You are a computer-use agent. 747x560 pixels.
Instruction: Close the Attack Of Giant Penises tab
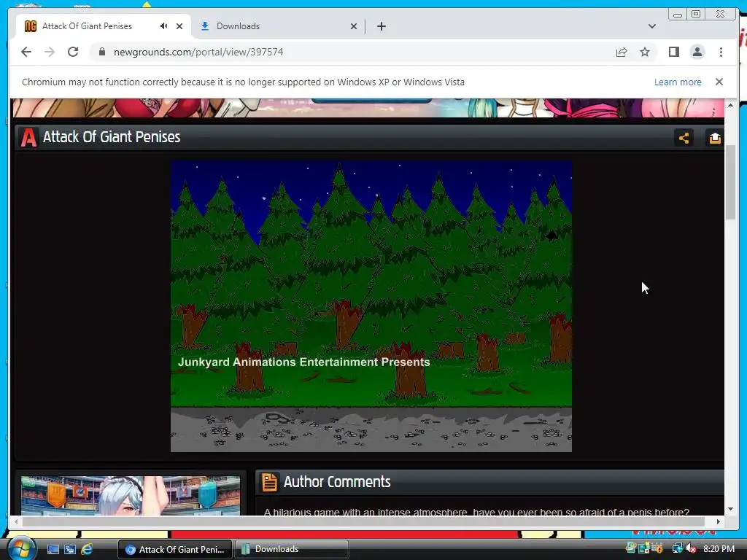[x=179, y=26]
